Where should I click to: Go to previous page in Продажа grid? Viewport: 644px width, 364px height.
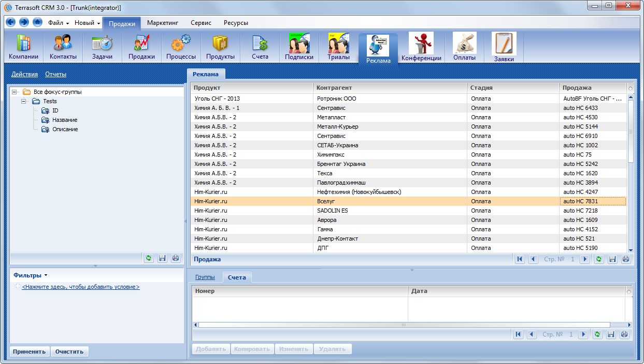(533, 259)
